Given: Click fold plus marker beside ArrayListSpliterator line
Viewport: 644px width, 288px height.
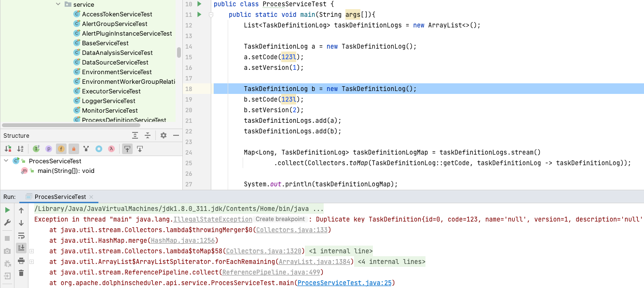Looking at the screenshot, I should pos(31,262).
